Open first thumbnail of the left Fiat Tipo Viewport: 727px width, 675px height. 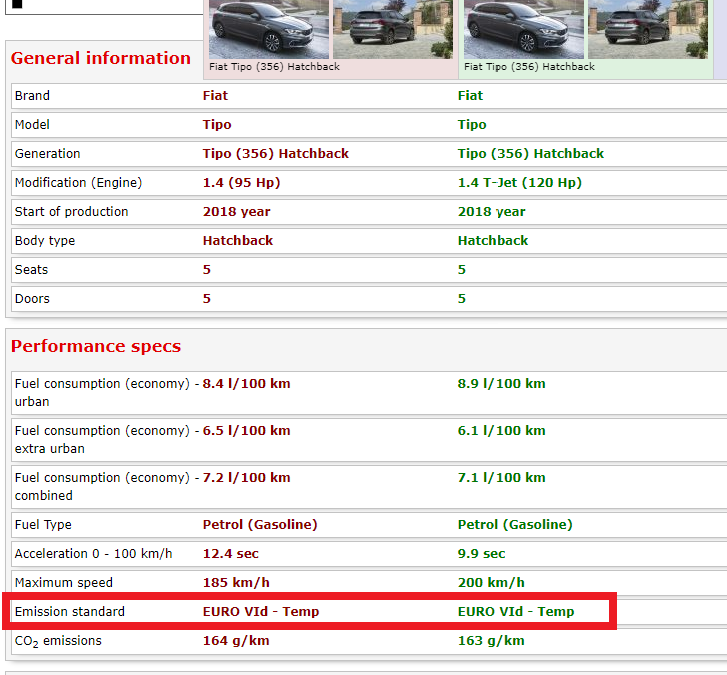pos(268,29)
